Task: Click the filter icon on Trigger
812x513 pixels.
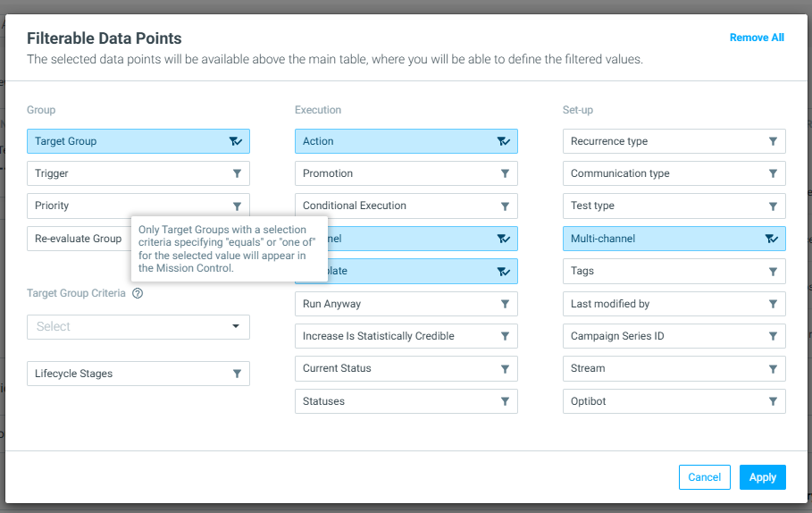Action: coord(237,173)
